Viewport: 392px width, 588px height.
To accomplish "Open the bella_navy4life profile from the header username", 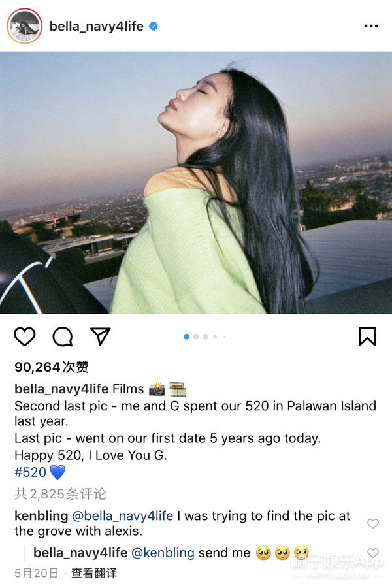I will pyautogui.click(x=97, y=27).
